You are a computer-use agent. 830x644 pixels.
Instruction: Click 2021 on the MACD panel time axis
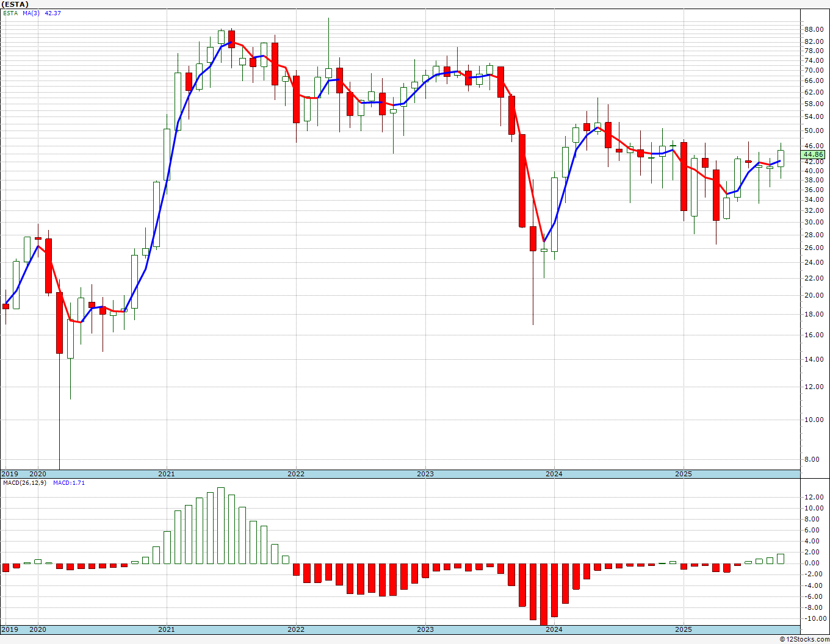(167, 629)
